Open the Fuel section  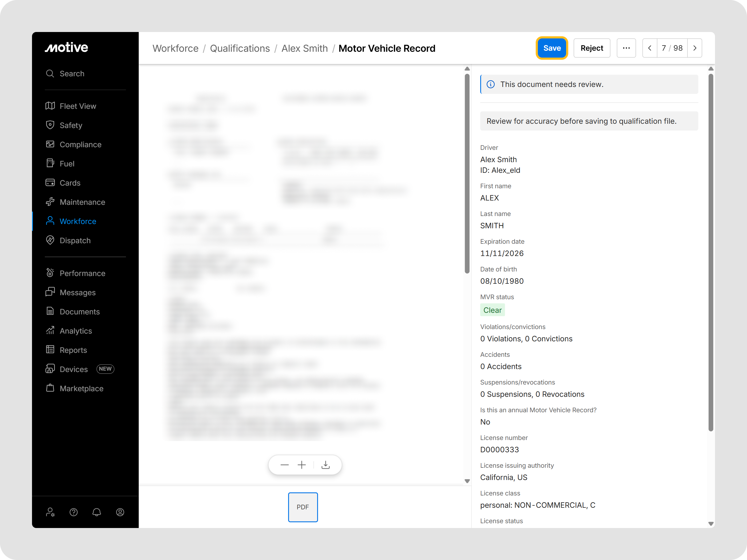(x=67, y=163)
